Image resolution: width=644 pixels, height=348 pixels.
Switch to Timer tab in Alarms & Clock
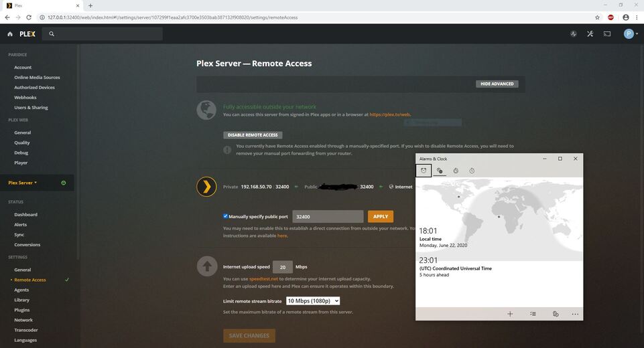click(x=456, y=171)
